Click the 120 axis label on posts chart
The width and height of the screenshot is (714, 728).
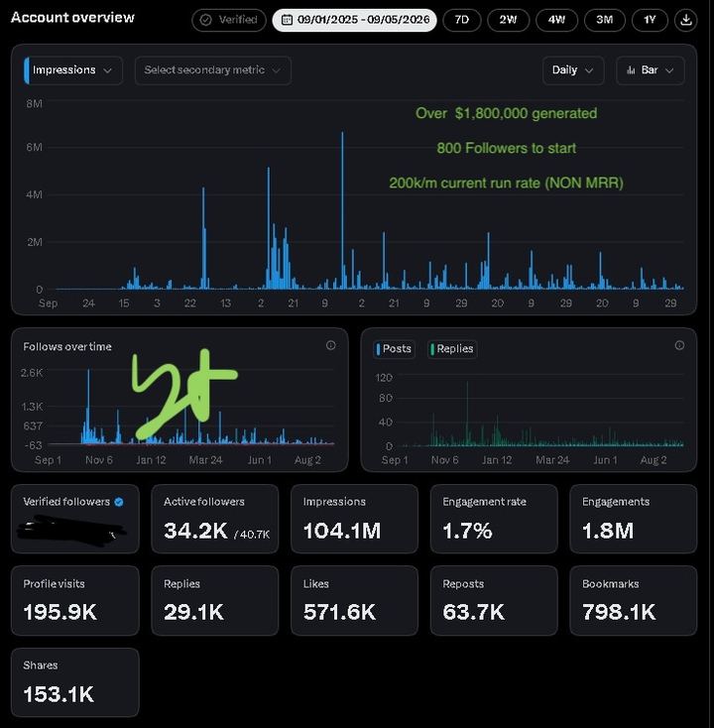coord(384,378)
